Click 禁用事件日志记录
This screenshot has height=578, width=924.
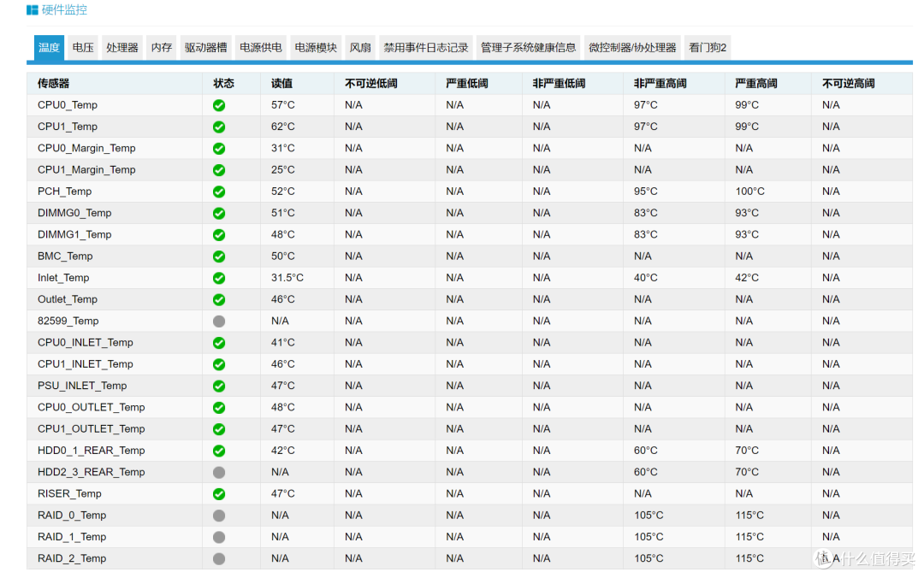(425, 48)
